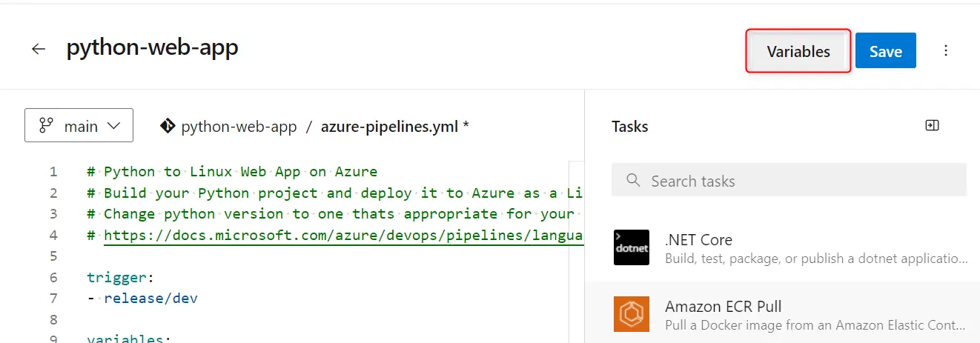The width and height of the screenshot is (980, 343).
Task: Open the main branch dropdown
Action: pyautogui.click(x=79, y=125)
